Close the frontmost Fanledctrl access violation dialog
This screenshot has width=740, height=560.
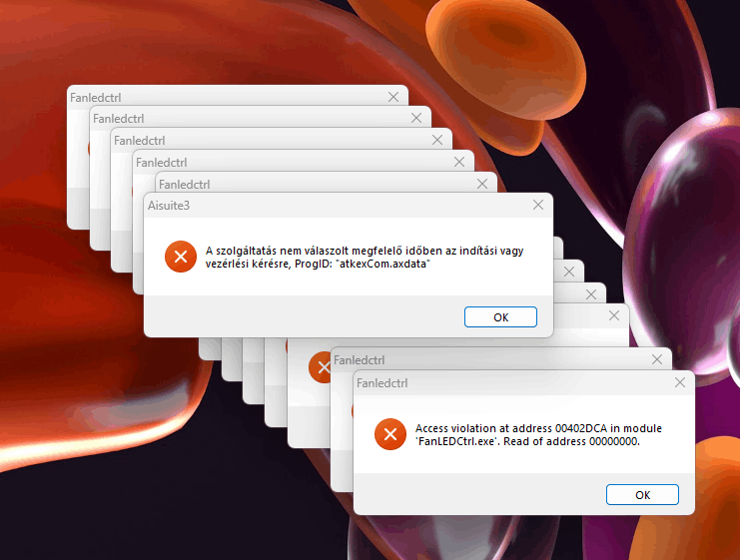(680, 382)
